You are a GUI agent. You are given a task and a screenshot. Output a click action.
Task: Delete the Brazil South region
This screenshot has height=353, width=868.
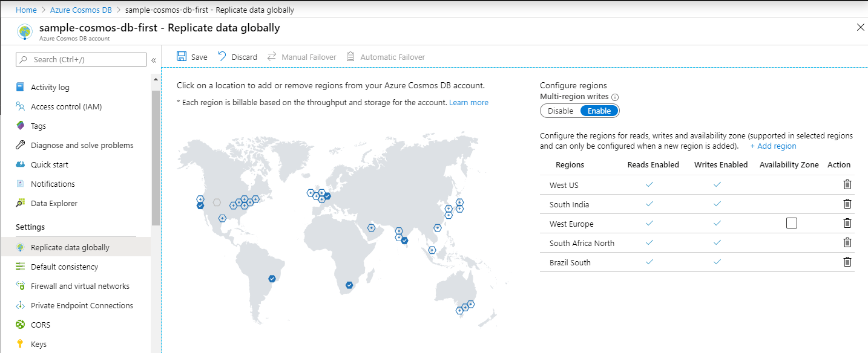click(847, 262)
